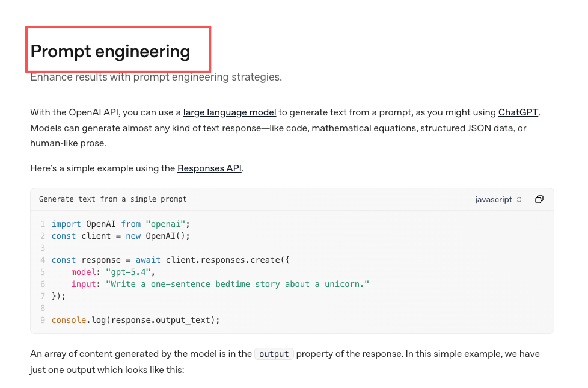Image resolution: width=588 pixels, height=388 pixels.
Task: Open the large language model link
Action: coord(230,112)
